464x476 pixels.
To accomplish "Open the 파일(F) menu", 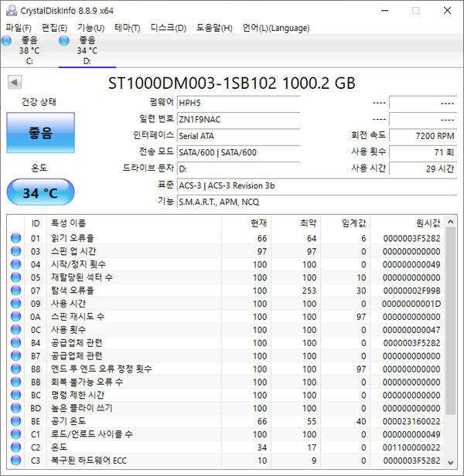I will (x=19, y=28).
